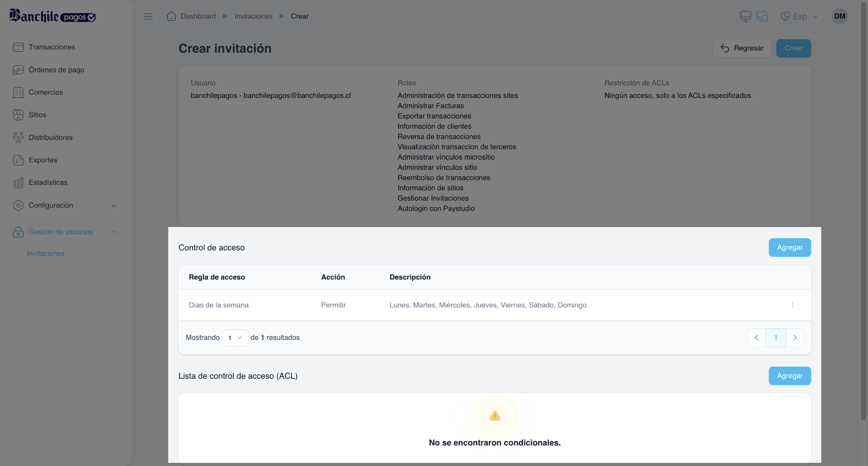Viewport: 868px width, 466px height.
Task: Open Comercios in the sidebar
Action: [x=46, y=92]
